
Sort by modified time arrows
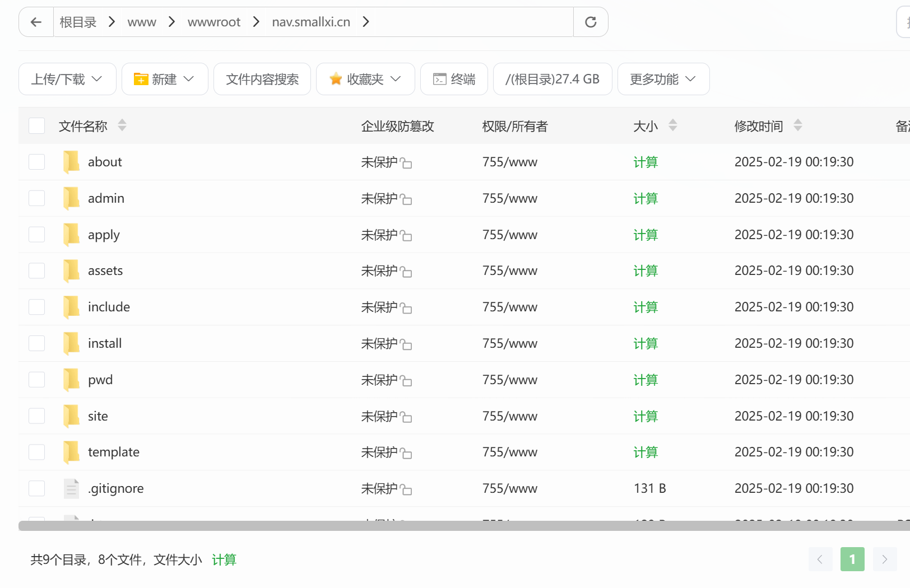coord(798,125)
